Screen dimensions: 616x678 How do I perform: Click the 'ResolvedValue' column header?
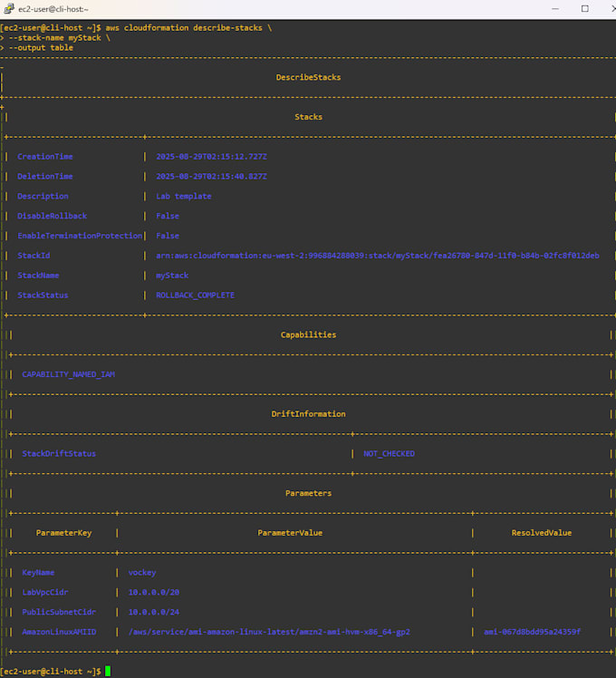542,533
